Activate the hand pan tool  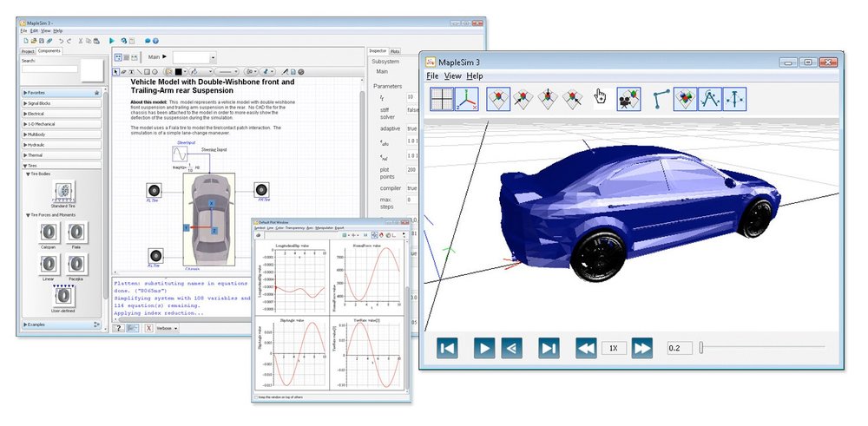coord(600,98)
